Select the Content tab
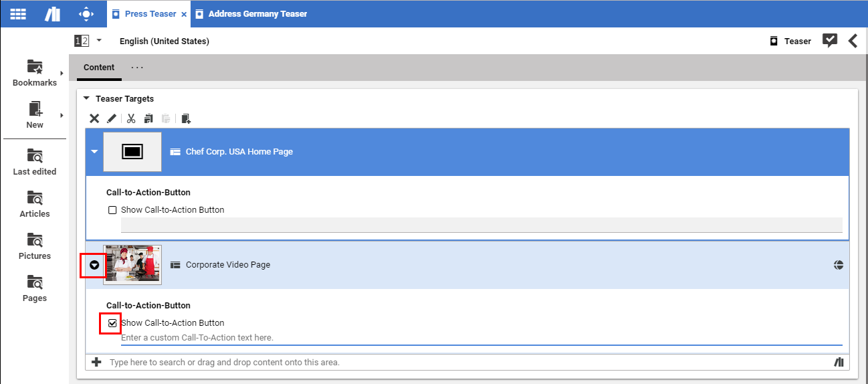The width and height of the screenshot is (868, 384). 99,68
